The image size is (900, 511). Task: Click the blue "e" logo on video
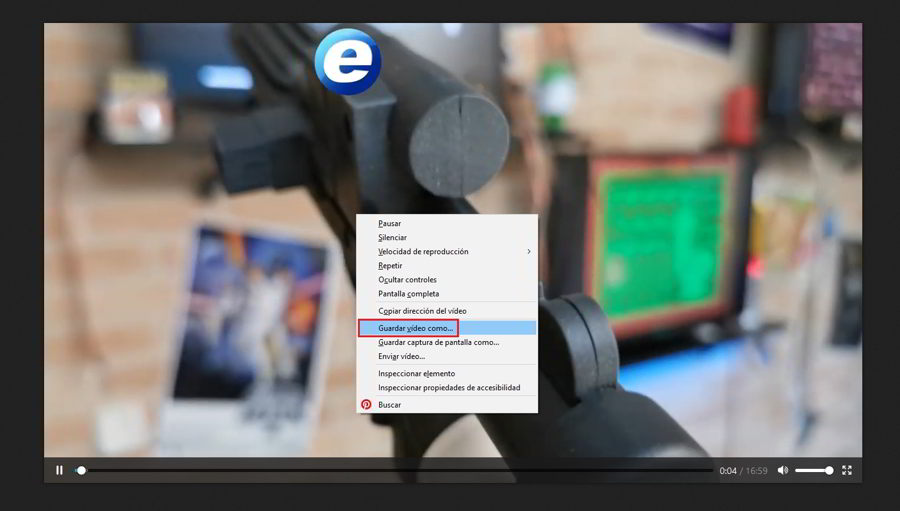coord(347,62)
